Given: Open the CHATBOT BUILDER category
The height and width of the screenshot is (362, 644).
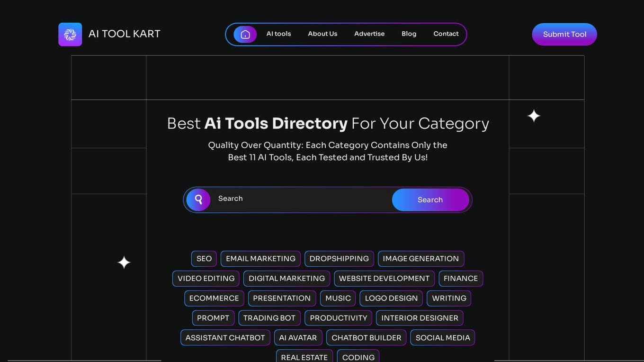Looking at the screenshot, I should coord(367,338).
